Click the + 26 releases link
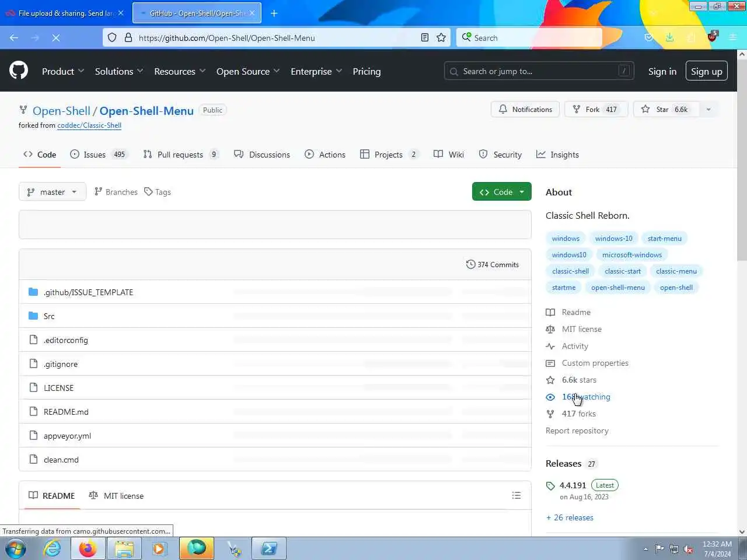747x560 pixels. [570, 517]
